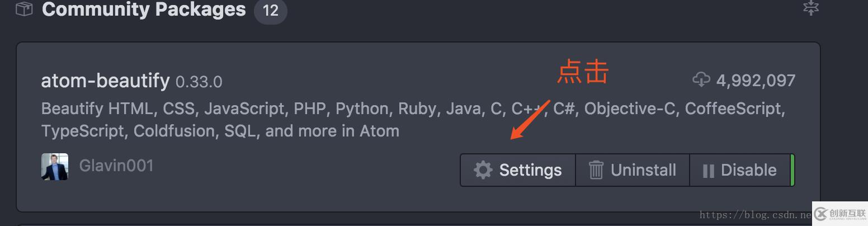This screenshot has width=868, height=226.
Task: Click the orange 点击 annotation text
Action: point(583,73)
